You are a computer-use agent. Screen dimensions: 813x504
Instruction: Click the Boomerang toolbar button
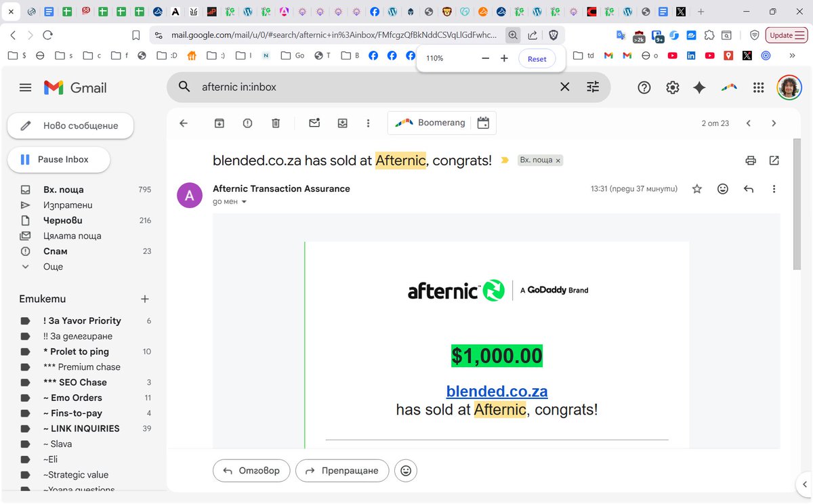[x=430, y=123]
